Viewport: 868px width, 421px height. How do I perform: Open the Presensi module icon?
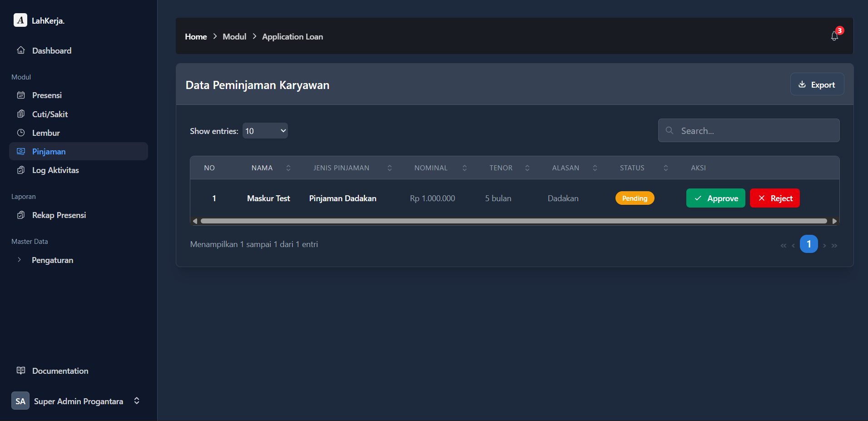tap(21, 95)
